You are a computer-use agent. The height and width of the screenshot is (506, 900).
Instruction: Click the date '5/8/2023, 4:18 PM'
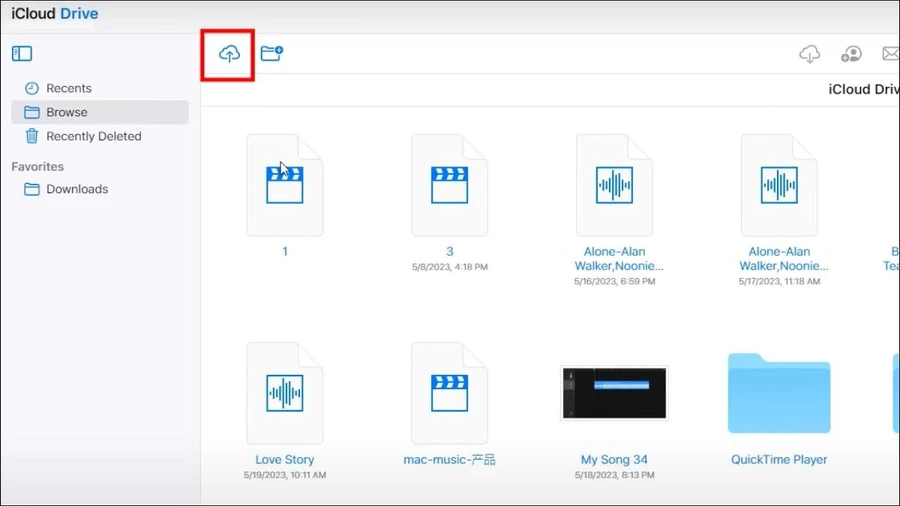449,267
